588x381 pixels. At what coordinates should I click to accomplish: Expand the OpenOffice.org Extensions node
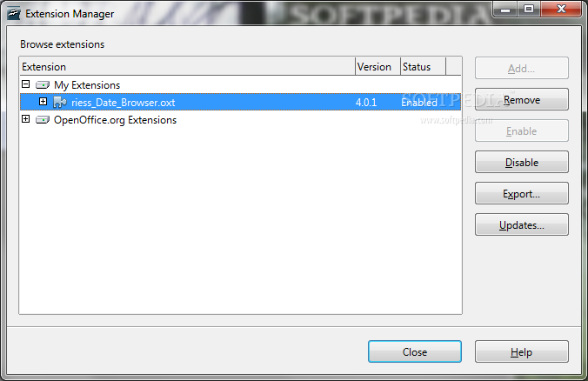pos(25,119)
